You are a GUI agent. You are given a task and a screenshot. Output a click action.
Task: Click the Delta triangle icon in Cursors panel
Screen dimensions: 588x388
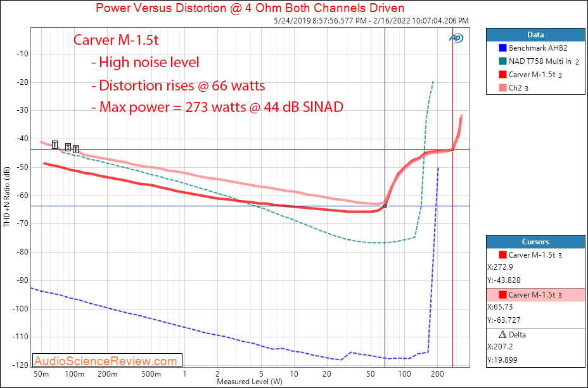pos(503,334)
